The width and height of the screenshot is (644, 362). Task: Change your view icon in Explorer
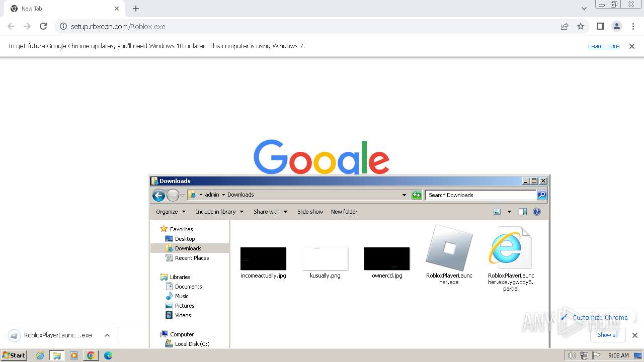(497, 212)
